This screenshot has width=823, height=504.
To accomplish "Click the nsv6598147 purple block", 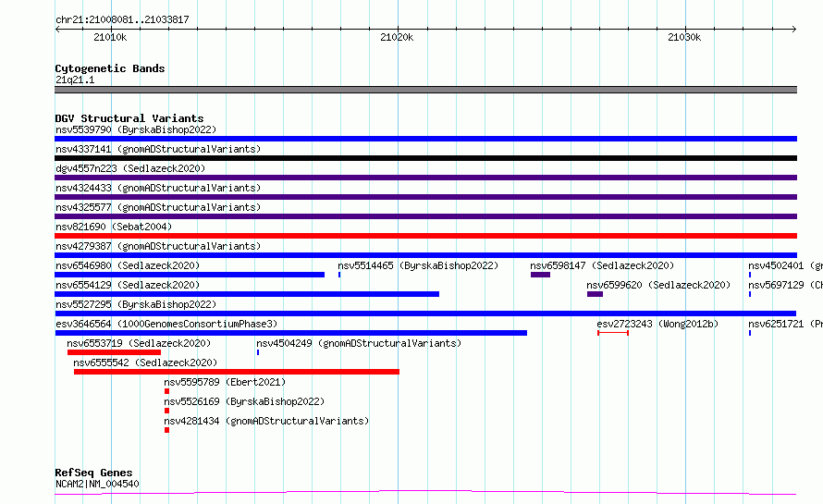I will 540,275.
